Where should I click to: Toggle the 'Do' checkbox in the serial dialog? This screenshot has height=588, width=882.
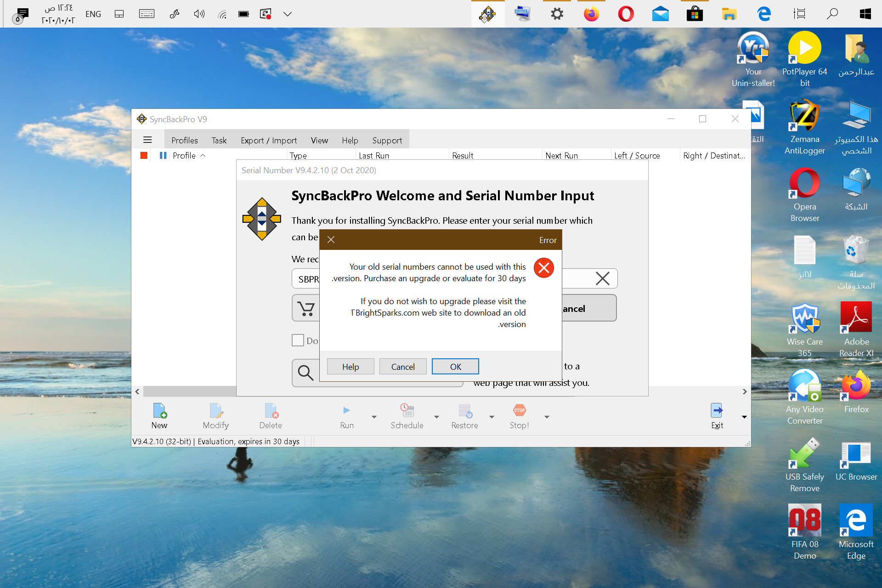[x=298, y=340]
